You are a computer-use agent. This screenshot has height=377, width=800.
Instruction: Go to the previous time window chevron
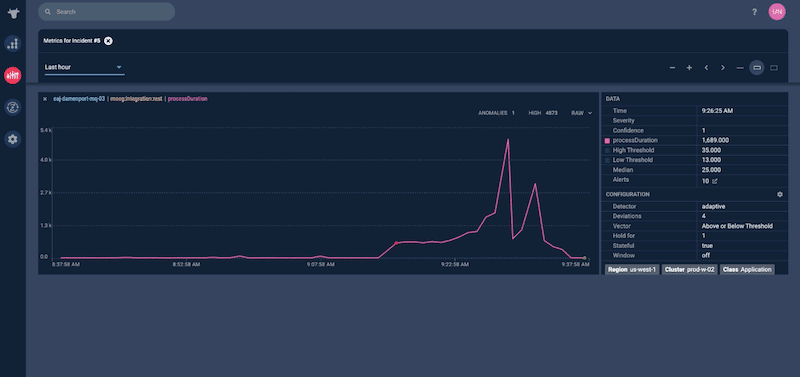706,67
